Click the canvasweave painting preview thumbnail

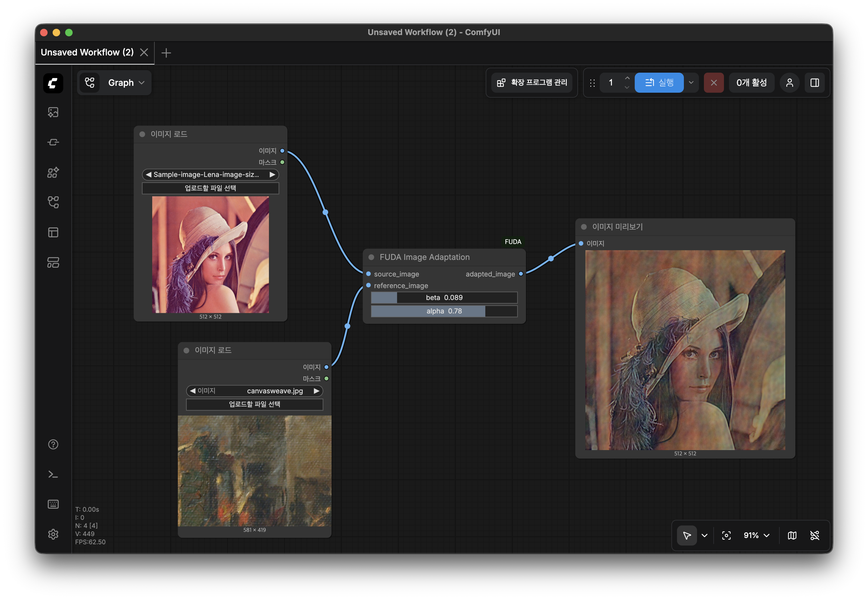point(255,471)
